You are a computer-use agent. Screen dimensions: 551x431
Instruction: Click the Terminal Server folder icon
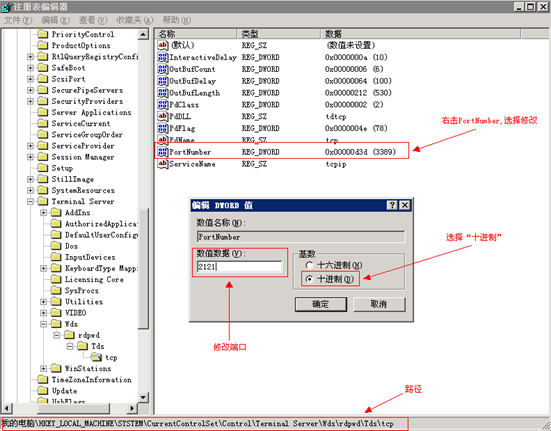tap(43, 201)
